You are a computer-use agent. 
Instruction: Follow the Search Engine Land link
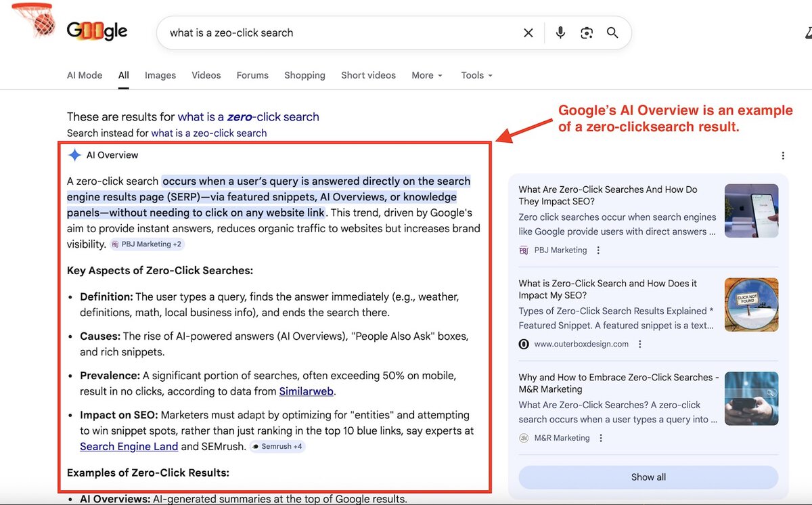[x=129, y=447]
